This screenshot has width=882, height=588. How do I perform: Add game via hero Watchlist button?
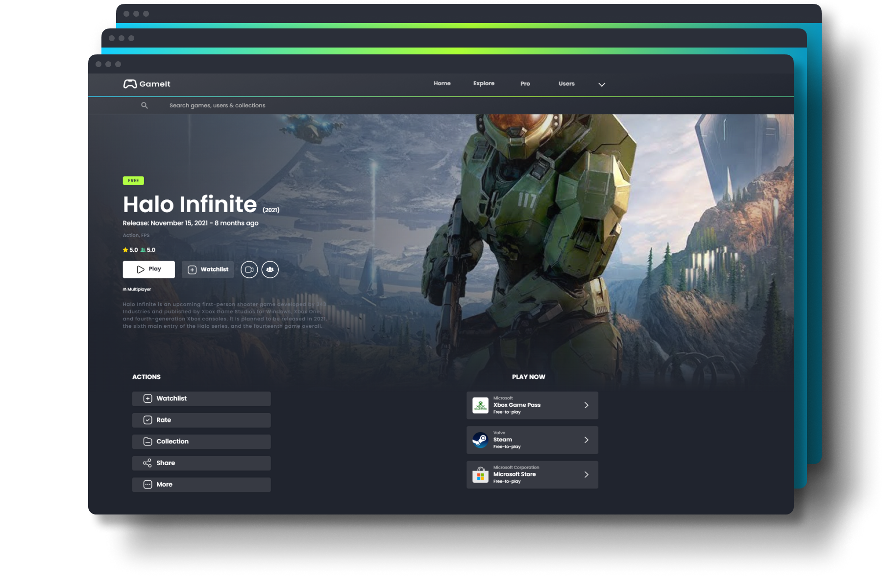click(208, 269)
